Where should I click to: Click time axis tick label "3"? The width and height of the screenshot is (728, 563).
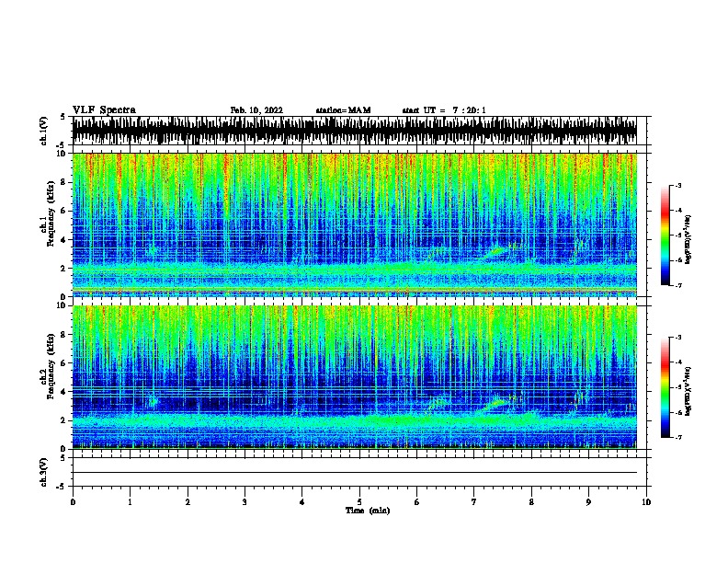coord(245,502)
